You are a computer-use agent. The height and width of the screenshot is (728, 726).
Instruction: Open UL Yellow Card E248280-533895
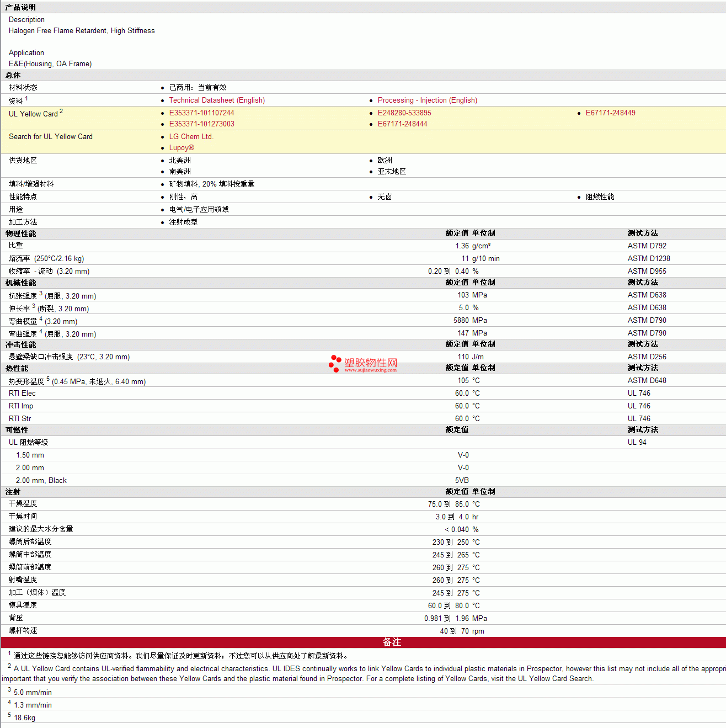(404, 113)
